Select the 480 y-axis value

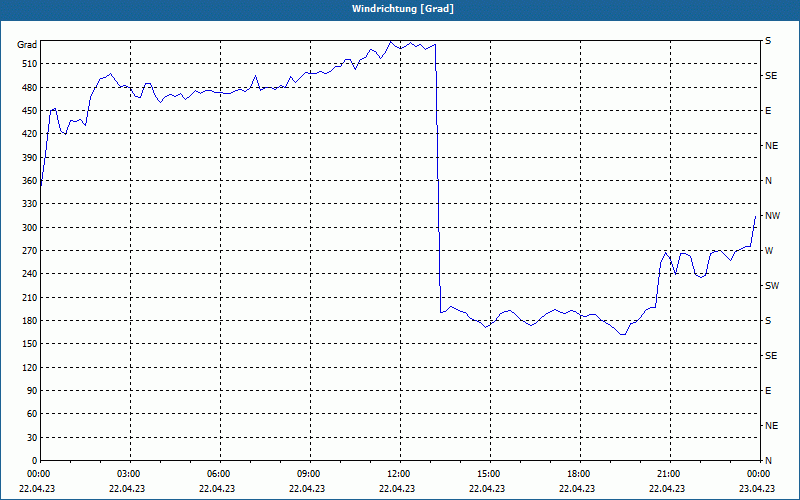[30, 87]
